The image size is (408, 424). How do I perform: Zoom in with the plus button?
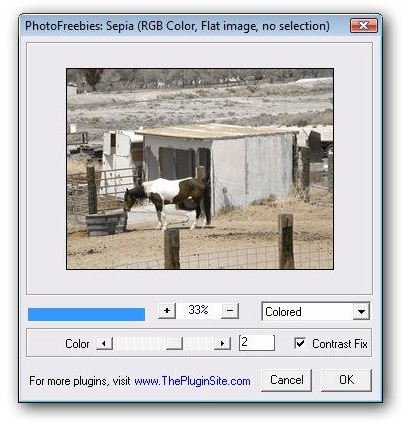[167, 311]
